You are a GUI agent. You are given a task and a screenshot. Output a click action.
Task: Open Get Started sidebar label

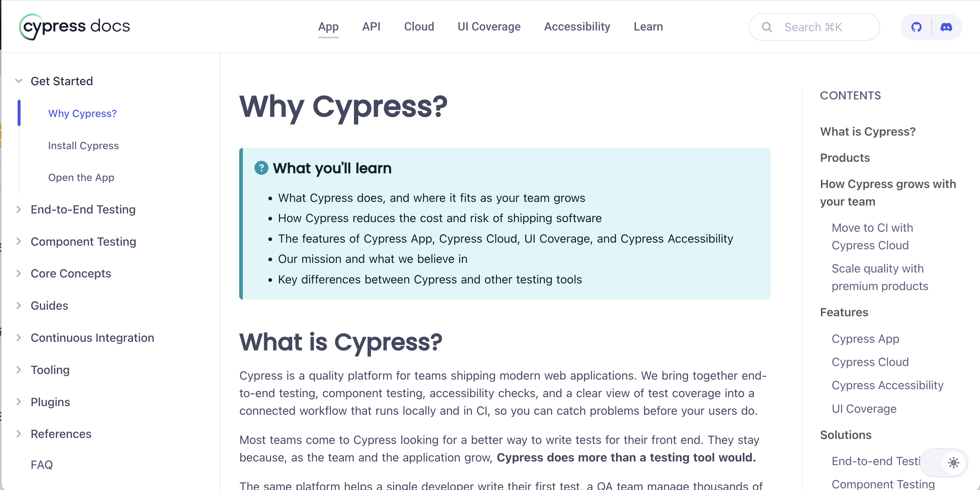62,81
